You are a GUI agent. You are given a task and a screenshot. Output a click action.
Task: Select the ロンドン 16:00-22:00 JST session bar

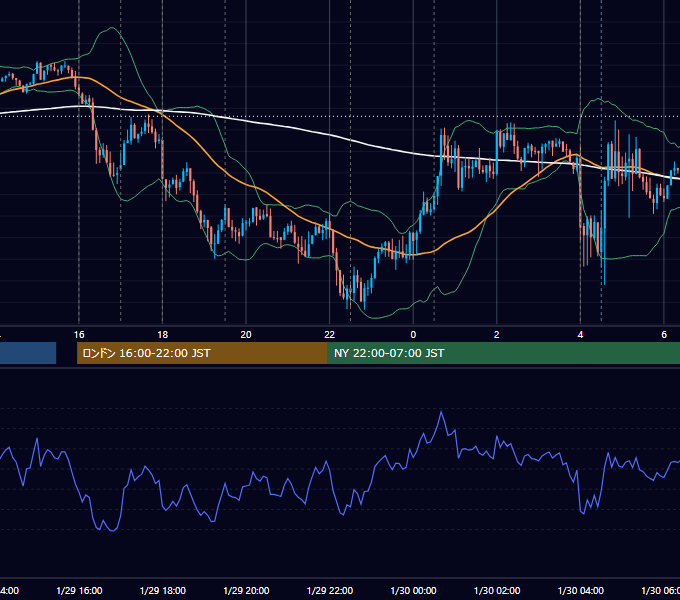[202, 353]
